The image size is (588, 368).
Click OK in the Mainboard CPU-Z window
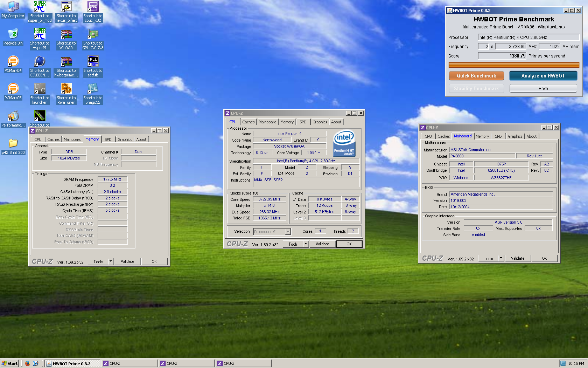(544, 258)
